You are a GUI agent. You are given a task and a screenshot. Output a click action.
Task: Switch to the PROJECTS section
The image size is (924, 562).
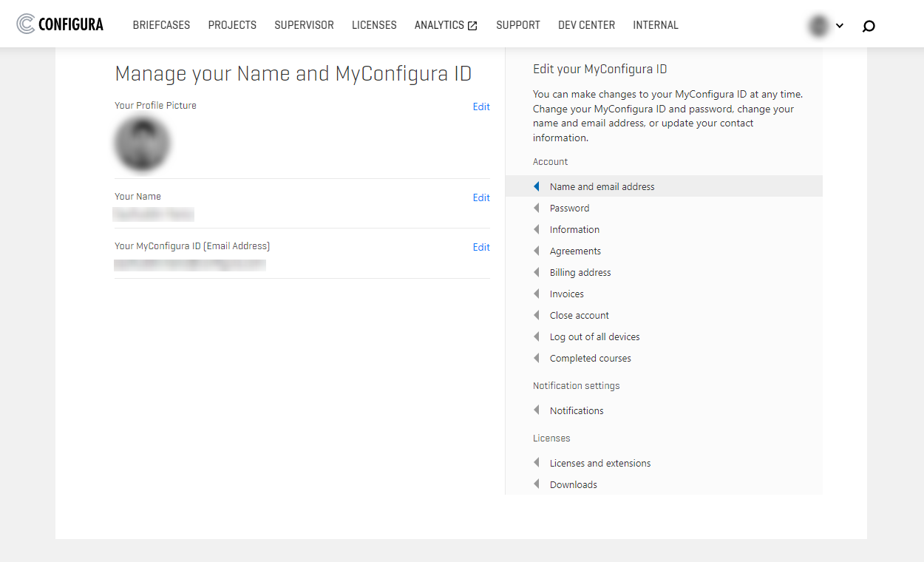coord(232,24)
